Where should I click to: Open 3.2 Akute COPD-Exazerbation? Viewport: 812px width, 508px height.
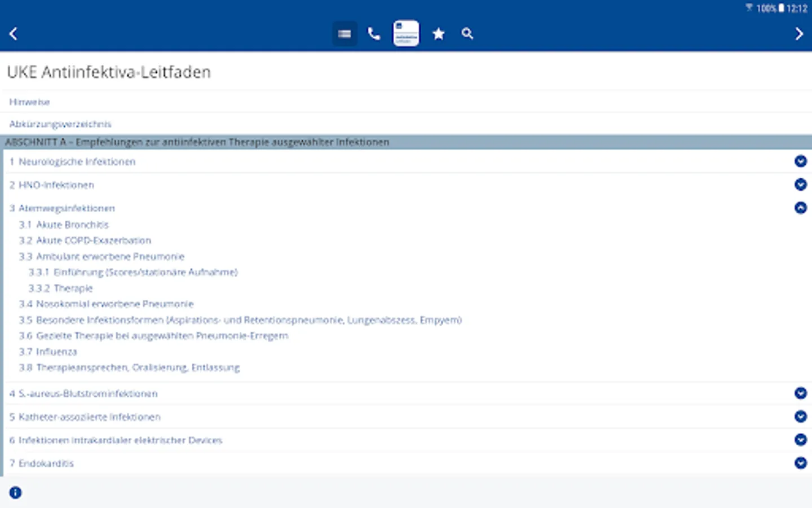pos(85,240)
